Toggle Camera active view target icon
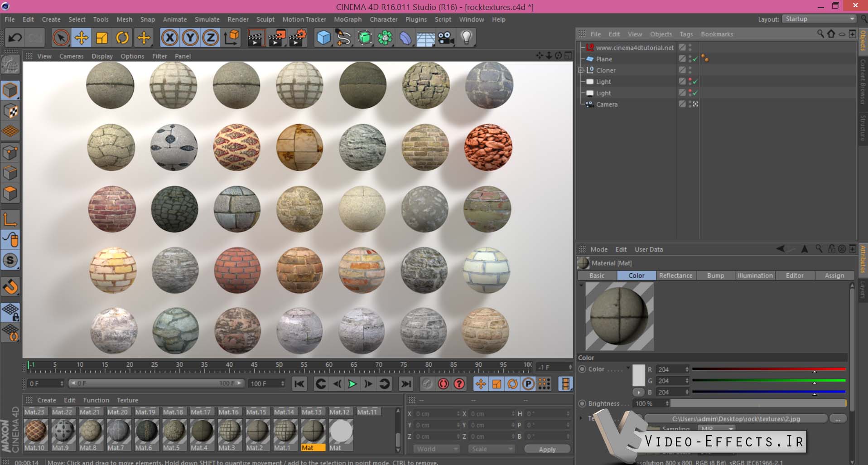This screenshot has width=868, height=465. click(x=695, y=104)
